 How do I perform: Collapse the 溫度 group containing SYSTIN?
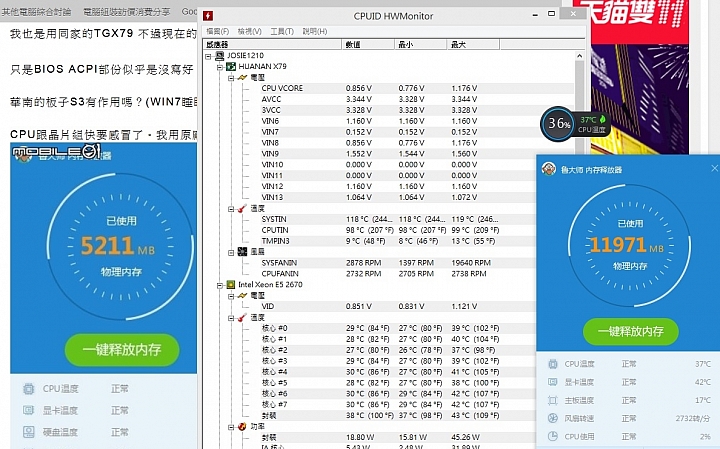click(x=231, y=209)
